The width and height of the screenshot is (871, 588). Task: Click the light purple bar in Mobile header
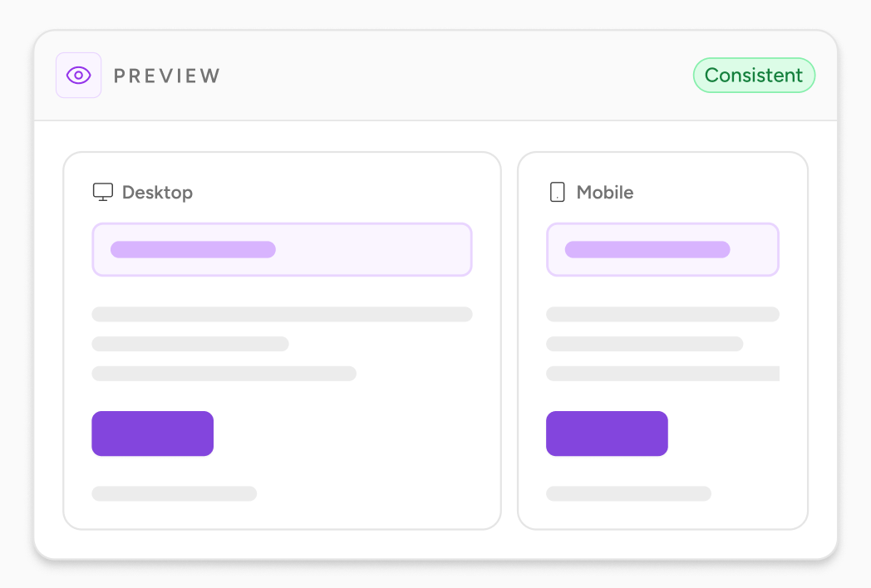point(647,249)
